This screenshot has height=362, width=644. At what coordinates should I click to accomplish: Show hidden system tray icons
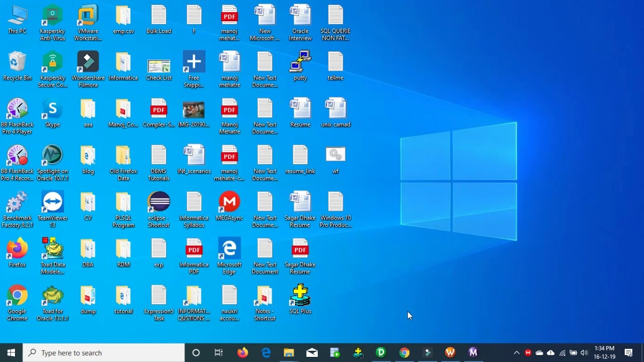coord(516,352)
